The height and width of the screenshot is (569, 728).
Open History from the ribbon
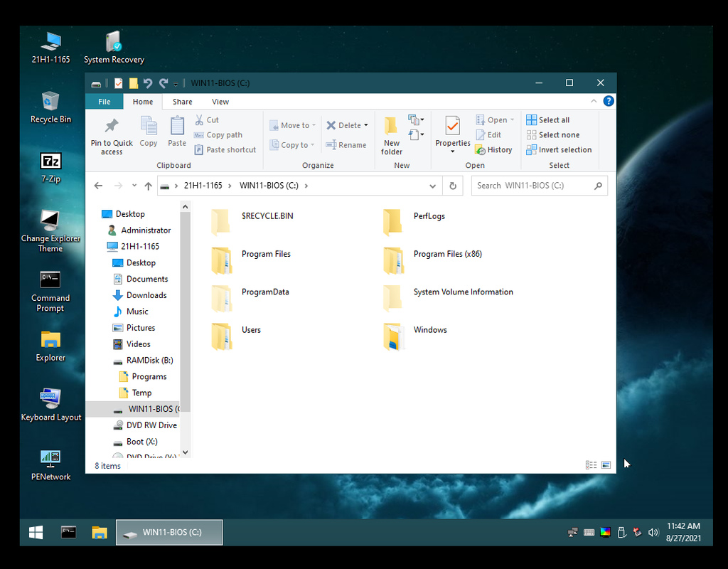pos(493,149)
